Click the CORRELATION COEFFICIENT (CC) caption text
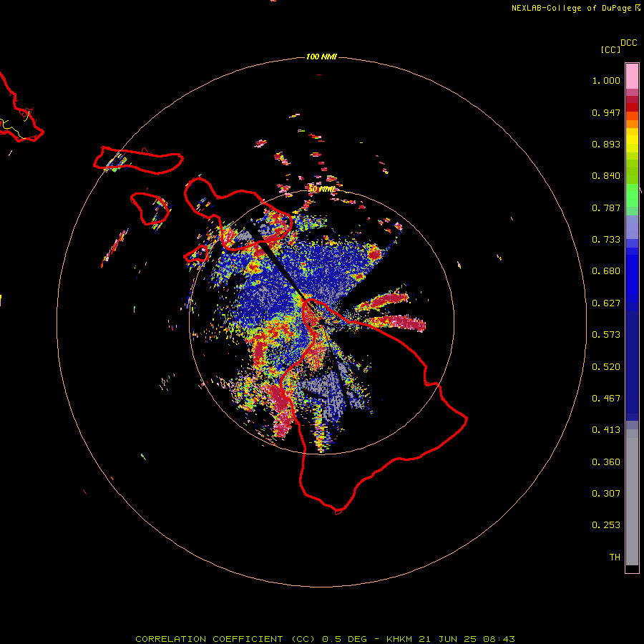The height and width of the screenshot is (644, 644). pyautogui.click(x=226, y=639)
